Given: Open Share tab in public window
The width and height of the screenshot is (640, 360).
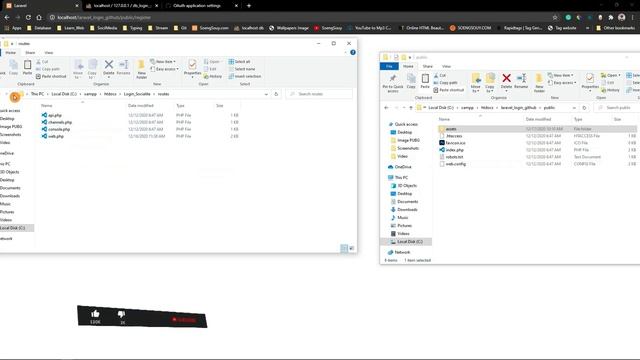Looking at the screenshot, I should pyautogui.click(x=427, y=66).
